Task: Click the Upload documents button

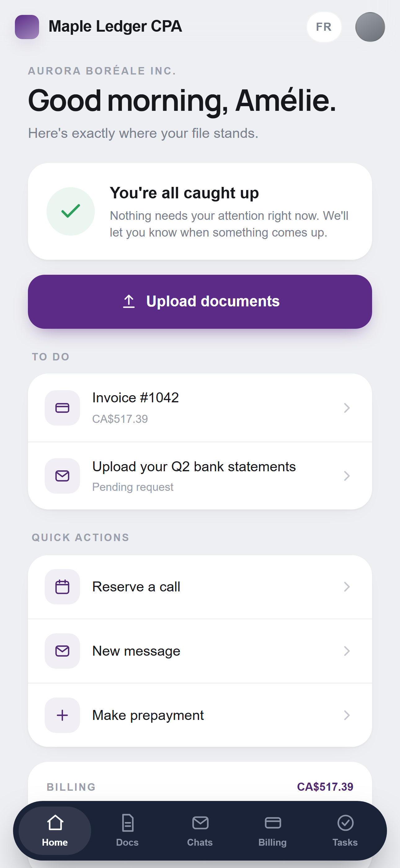Action: pos(200,301)
